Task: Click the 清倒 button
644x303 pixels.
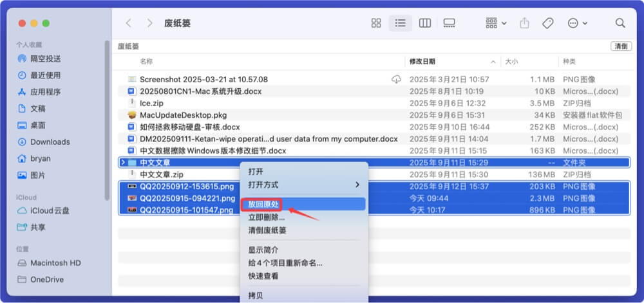Action: [x=621, y=46]
